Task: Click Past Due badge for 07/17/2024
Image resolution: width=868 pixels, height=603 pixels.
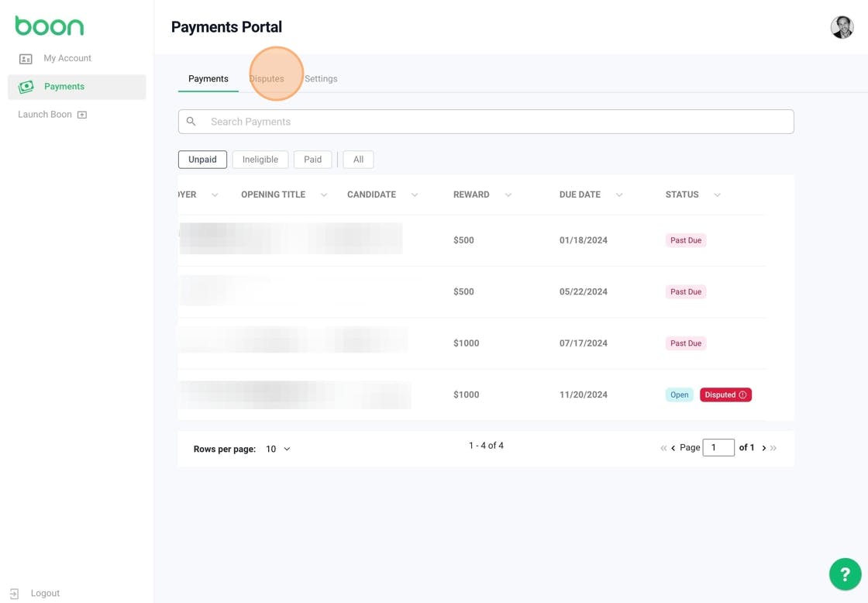Action: (x=686, y=343)
